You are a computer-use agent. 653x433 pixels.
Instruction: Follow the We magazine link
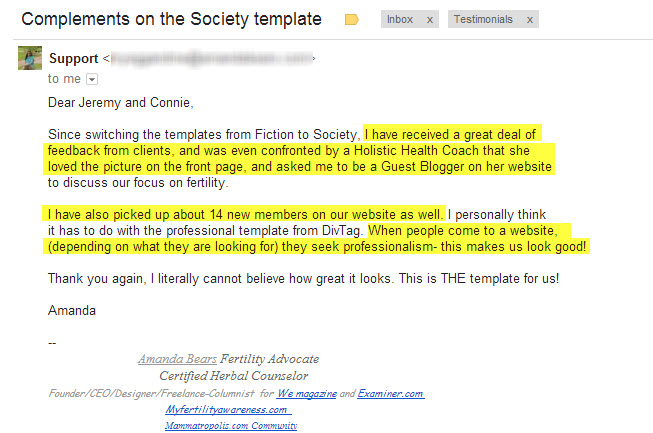pyautogui.click(x=307, y=393)
